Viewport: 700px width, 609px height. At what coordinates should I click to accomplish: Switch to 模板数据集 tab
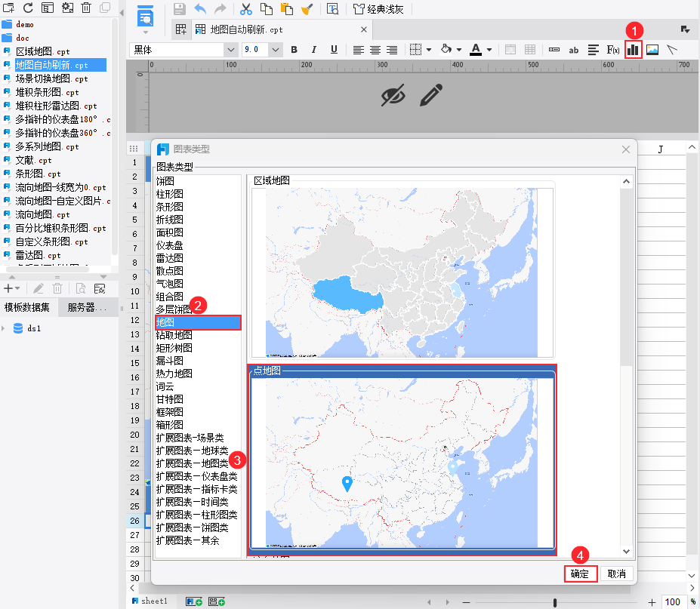coord(26,307)
